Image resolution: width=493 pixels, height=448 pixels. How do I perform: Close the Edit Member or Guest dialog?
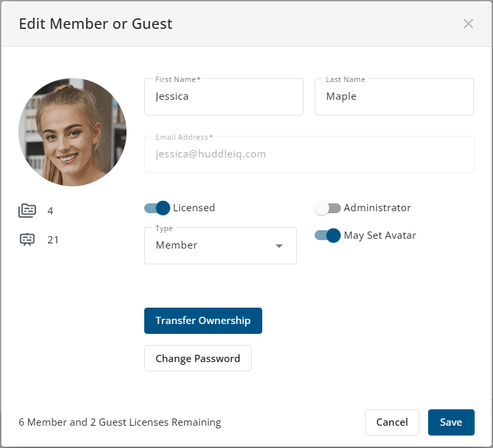click(x=468, y=24)
